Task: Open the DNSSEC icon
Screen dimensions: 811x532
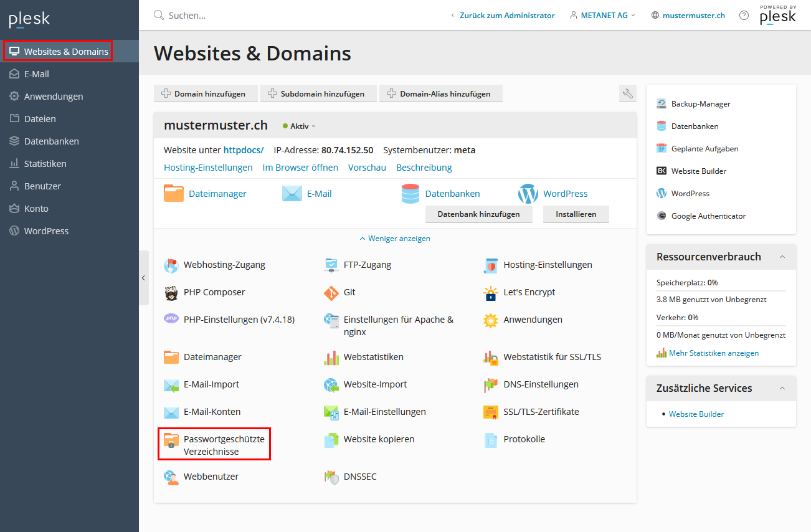Action: (x=331, y=477)
